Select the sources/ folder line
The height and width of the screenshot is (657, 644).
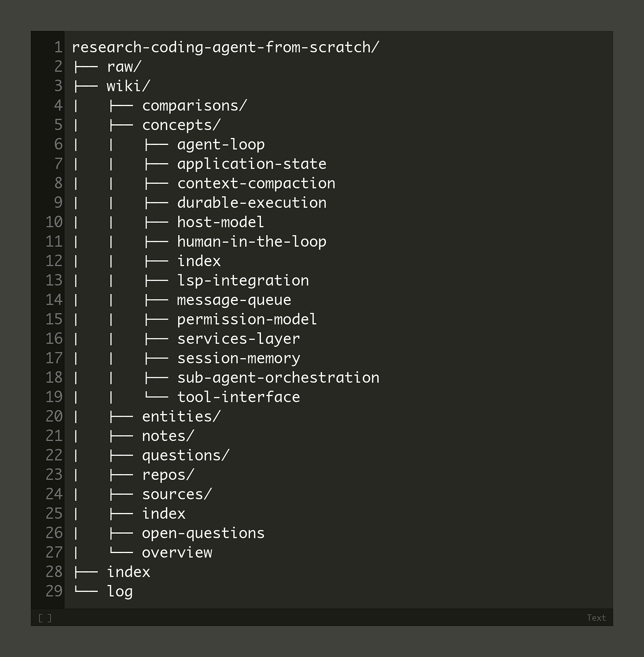pyautogui.click(x=176, y=495)
